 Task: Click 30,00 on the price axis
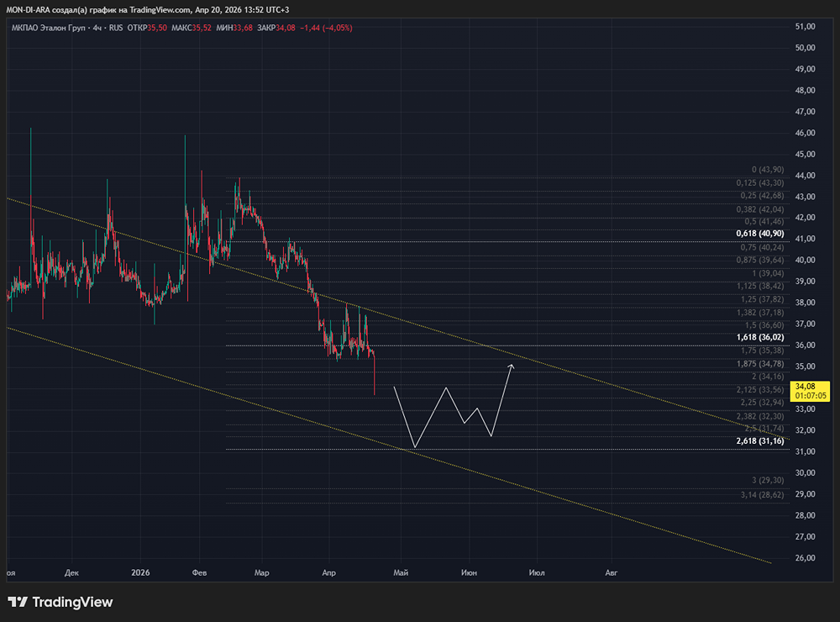806,472
